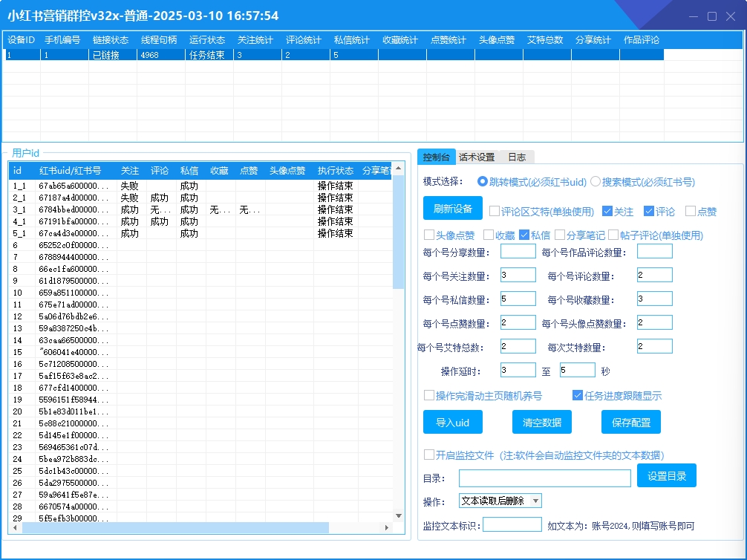Viewport: 747px width, 560px height.
Task: Click the 设备ID column header
Action: point(22,40)
